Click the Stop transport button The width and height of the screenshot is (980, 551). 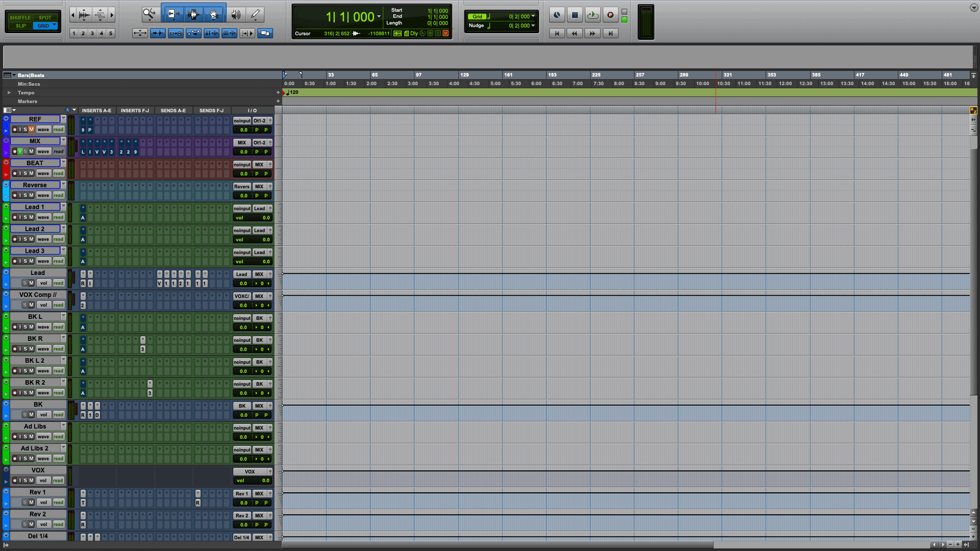575,15
